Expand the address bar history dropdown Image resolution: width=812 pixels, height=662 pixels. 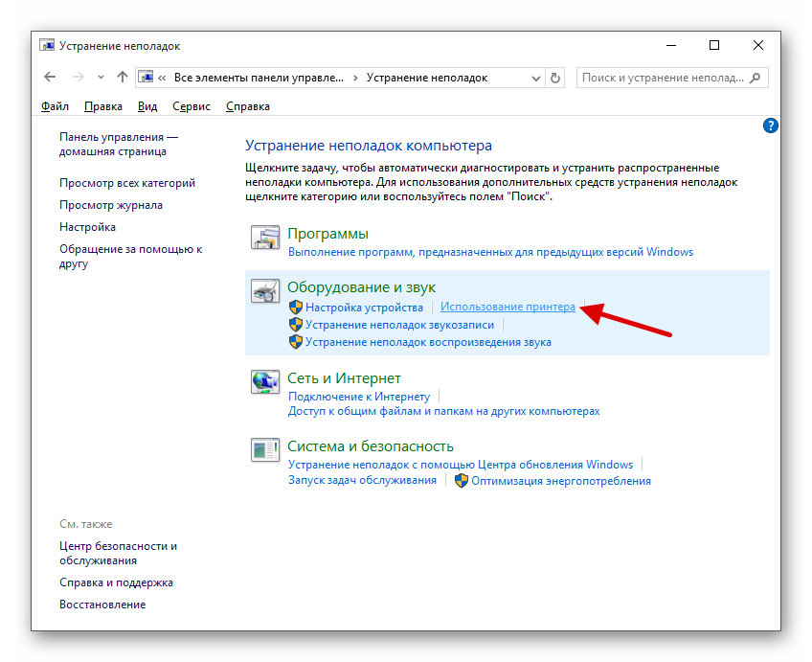534,78
